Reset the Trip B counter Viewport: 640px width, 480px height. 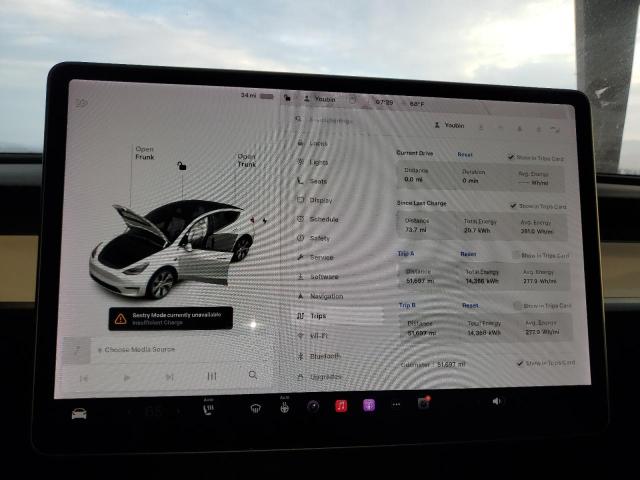pos(470,305)
